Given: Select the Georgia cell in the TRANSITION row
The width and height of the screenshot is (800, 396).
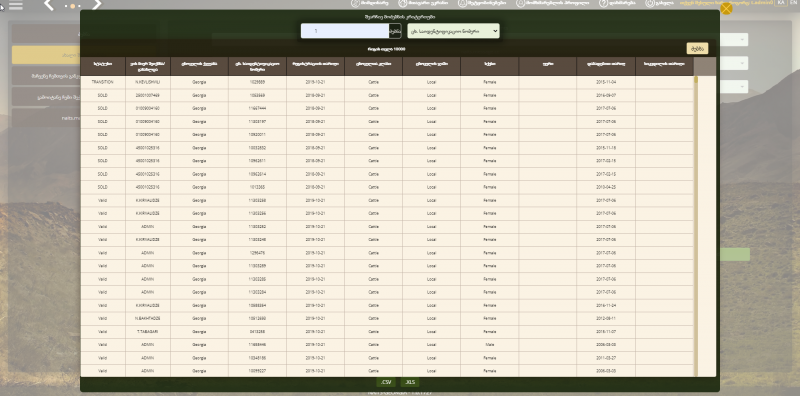Looking at the screenshot, I should pyautogui.click(x=199, y=82).
